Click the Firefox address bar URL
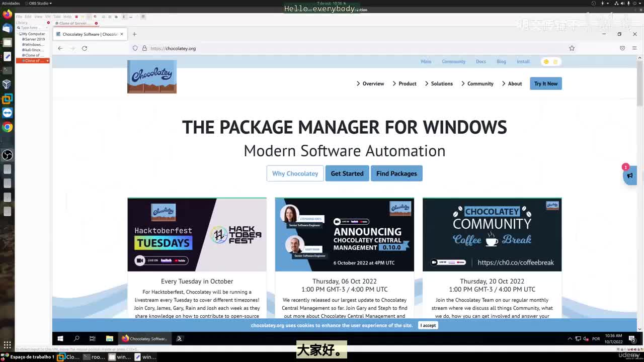 click(x=173, y=48)
